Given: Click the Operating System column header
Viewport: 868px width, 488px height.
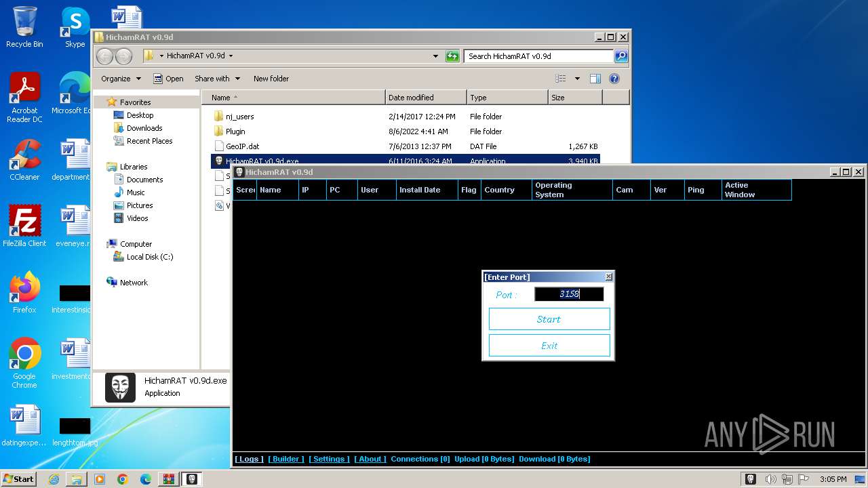Looking at the screenshot, I should [x=572, y=190].
